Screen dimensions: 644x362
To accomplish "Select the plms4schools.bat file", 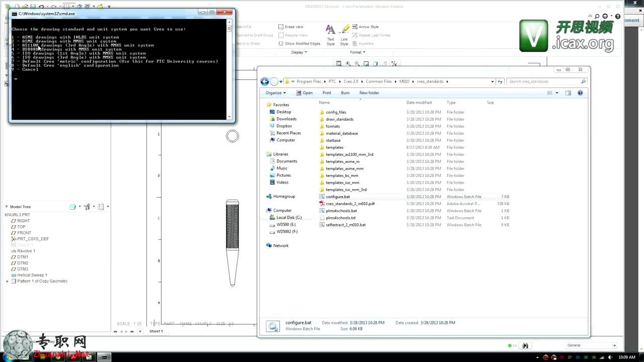I will [x=341, y=211].
